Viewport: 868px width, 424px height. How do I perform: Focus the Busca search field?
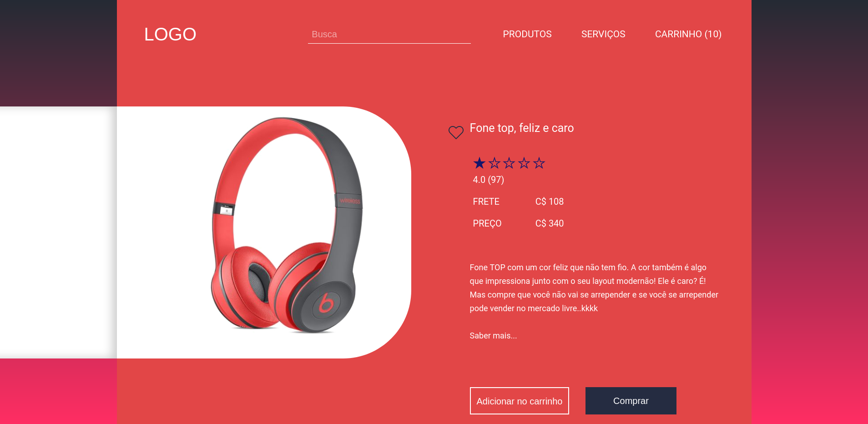389,34
